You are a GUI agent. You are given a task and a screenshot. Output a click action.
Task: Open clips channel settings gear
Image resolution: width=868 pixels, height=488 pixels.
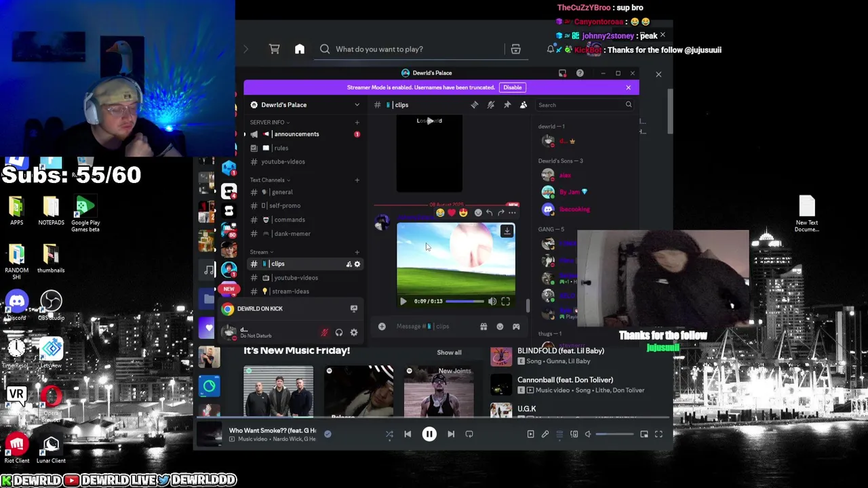pos(357,264)
